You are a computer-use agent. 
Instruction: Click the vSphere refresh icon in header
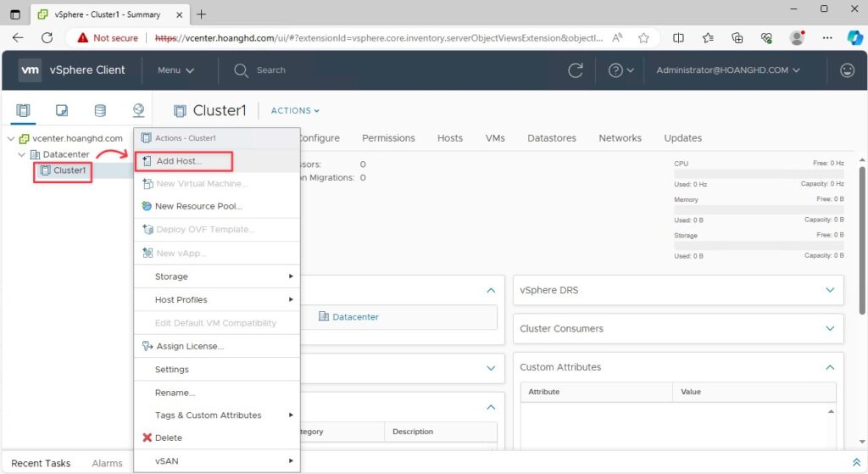tap(576, 70)
